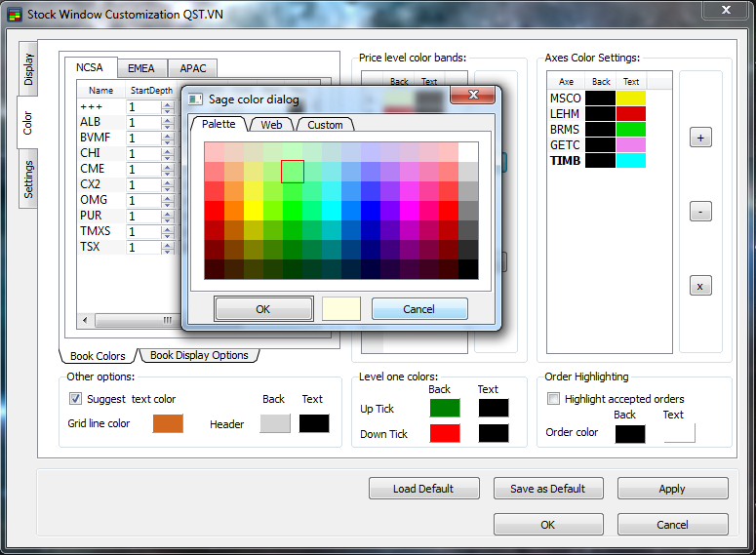Click the x button beside the axes list

click(x=700, y=286)
